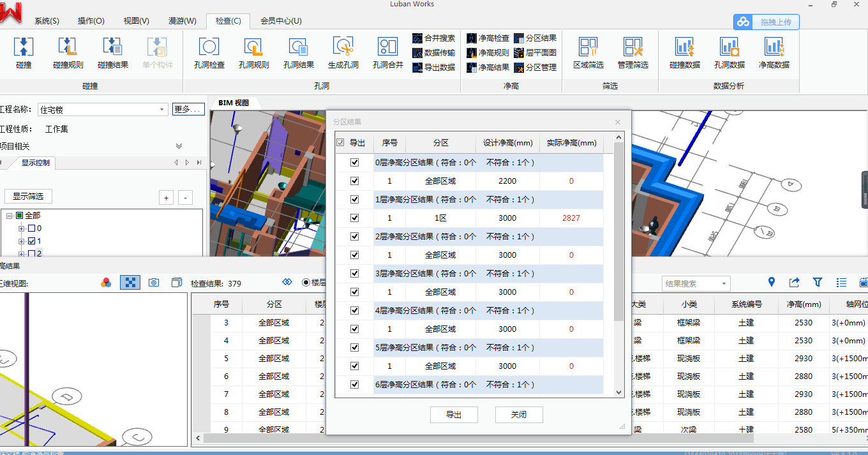
Task: Open the 会员中心(U) menu tab
Action: coord(281,21)
